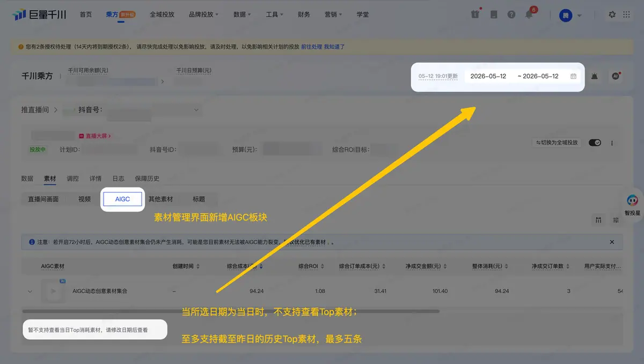Open the apps grid icon
The width and height of the screenshot is (644, 364).
pyautogui.click(x=626, y=14)
